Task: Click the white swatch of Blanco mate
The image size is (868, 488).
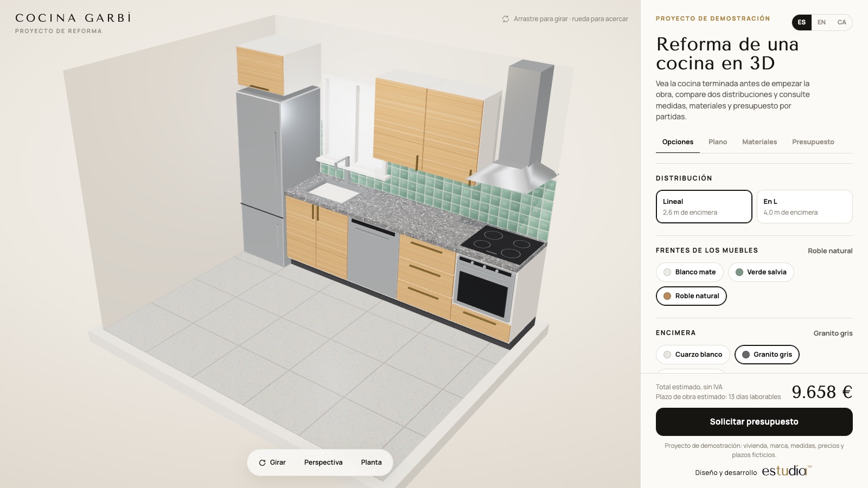Action: coord(667,272)
